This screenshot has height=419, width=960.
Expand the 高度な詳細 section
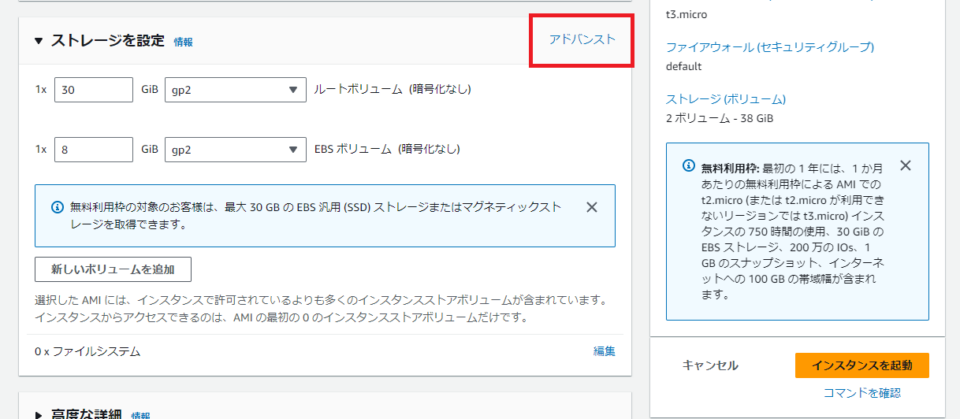tap(39, 415)
